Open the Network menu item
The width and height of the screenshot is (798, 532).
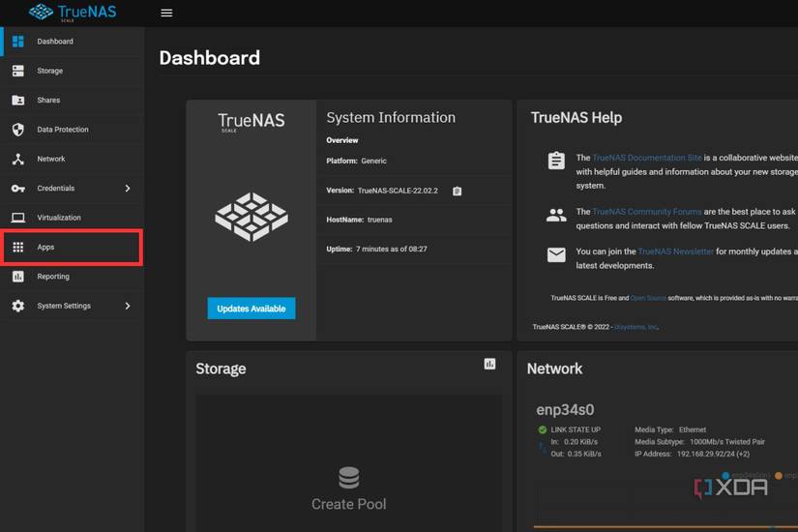tap(72, 159)
